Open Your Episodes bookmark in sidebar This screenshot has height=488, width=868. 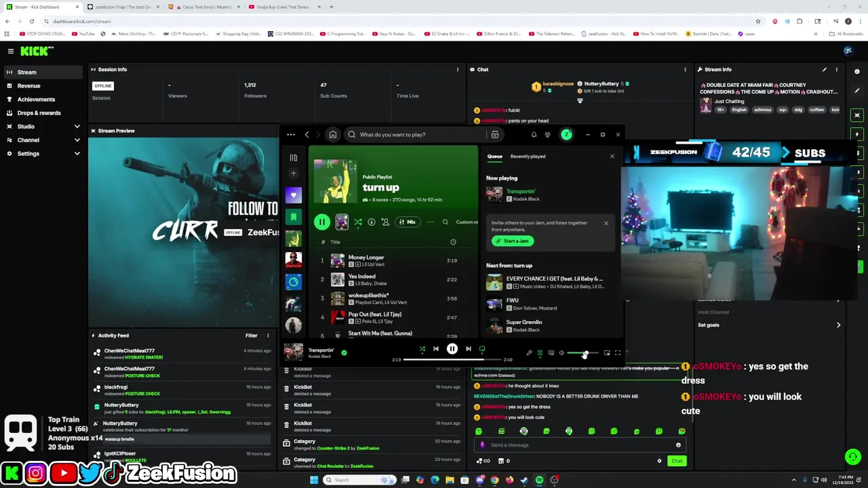click(294, 217)
